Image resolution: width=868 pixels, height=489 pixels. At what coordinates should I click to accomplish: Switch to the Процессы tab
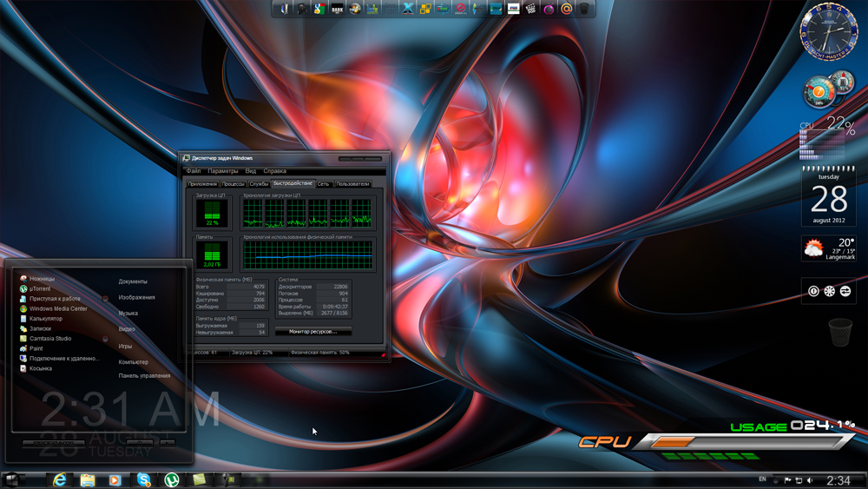tap(233, 184)
